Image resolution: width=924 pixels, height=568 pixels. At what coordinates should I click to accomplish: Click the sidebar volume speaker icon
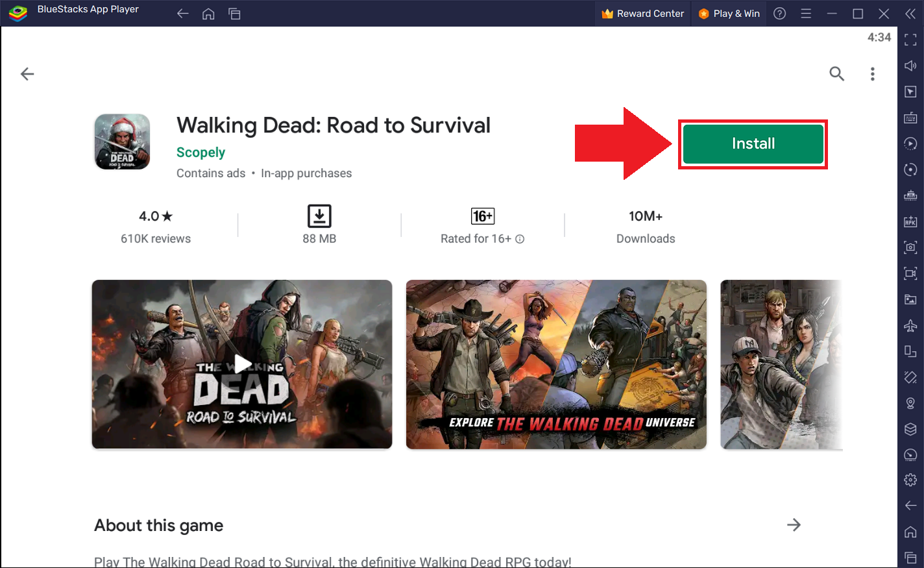(910, 66)
